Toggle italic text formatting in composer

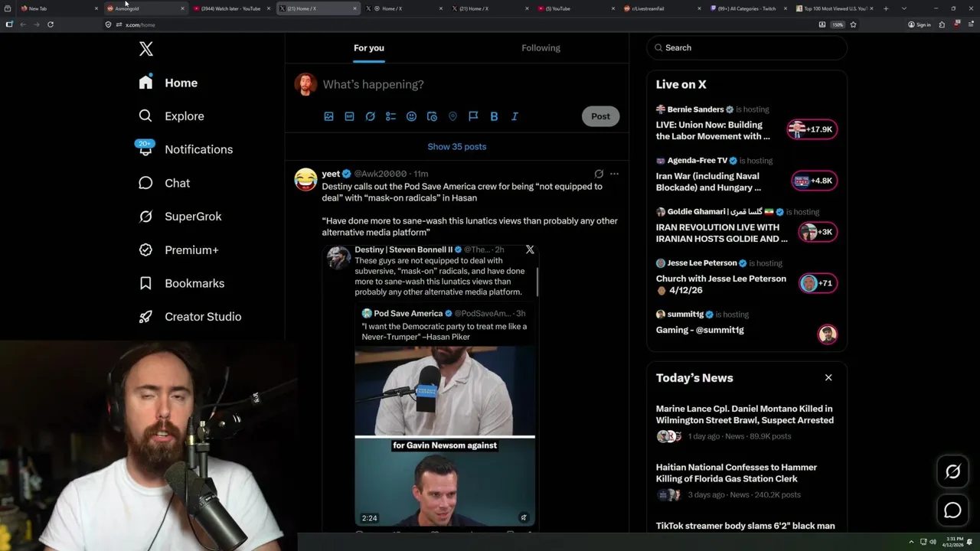tap(514, 116)
